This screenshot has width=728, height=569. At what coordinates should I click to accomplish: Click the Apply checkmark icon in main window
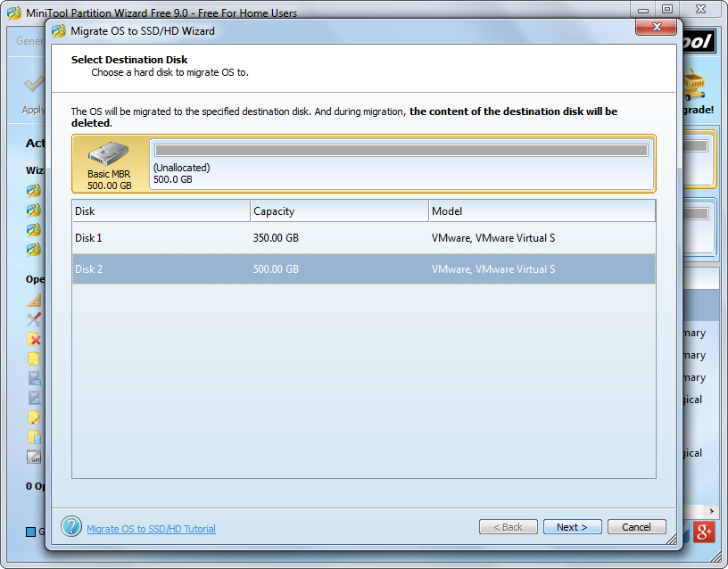[x=34, y=85]
